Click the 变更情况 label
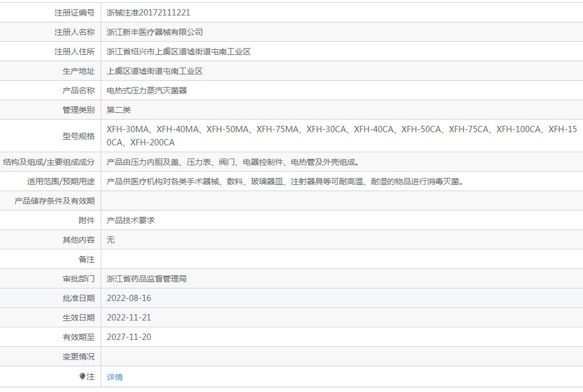The height and width of the screenshot is (392, 583). [x=78, y=357]
